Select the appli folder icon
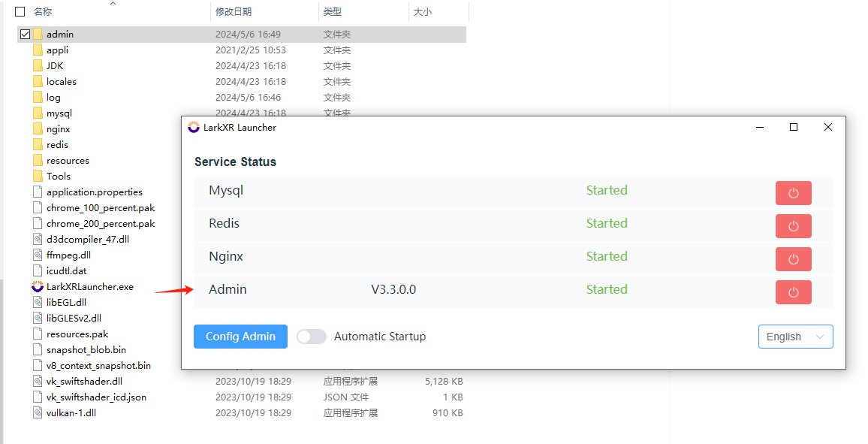This screenshot has width=868, height=444. point(38,50)
